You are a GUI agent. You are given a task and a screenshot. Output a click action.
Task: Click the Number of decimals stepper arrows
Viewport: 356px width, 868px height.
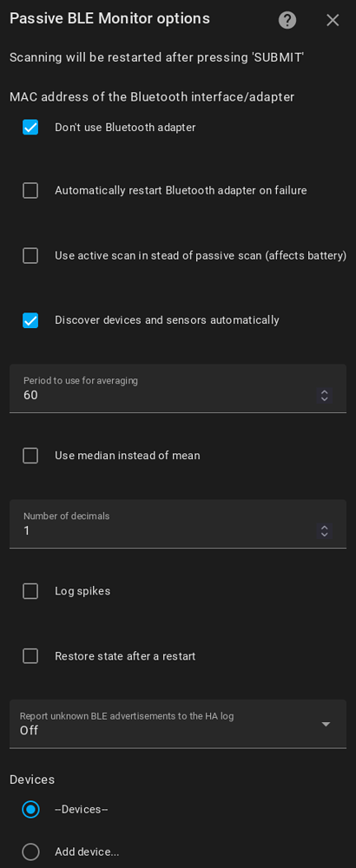pyautogui.click(x=325, y=531)
